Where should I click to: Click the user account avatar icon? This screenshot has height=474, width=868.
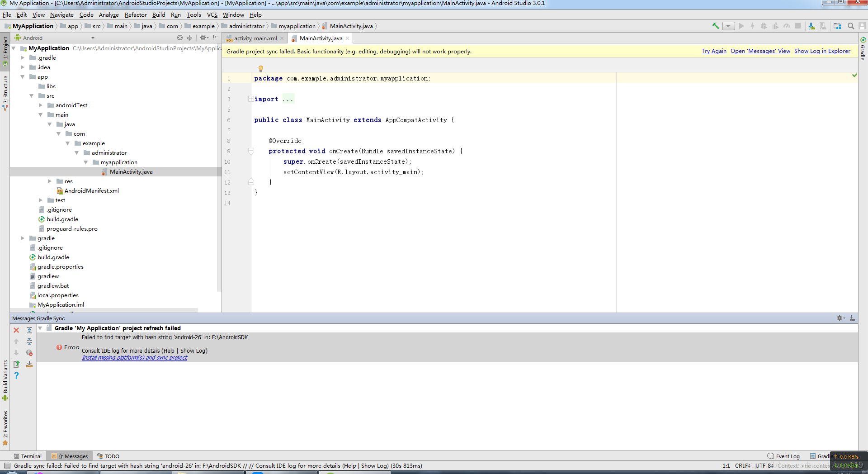pos(862,26)
